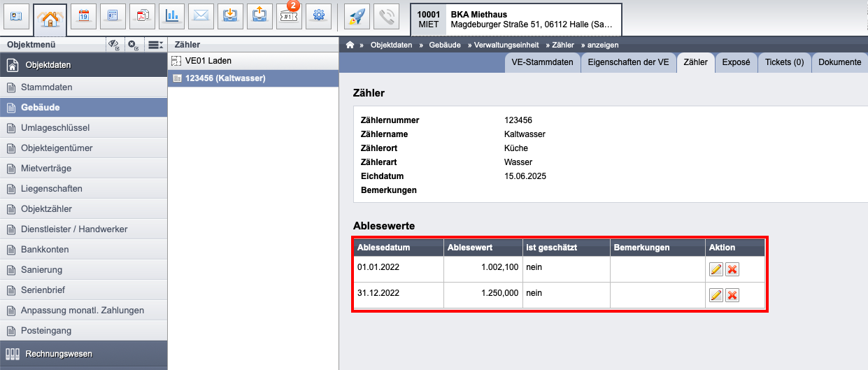Click Gebäude in the breadcrumb
The image size is (868, 370).
click(x=445, y=45)
